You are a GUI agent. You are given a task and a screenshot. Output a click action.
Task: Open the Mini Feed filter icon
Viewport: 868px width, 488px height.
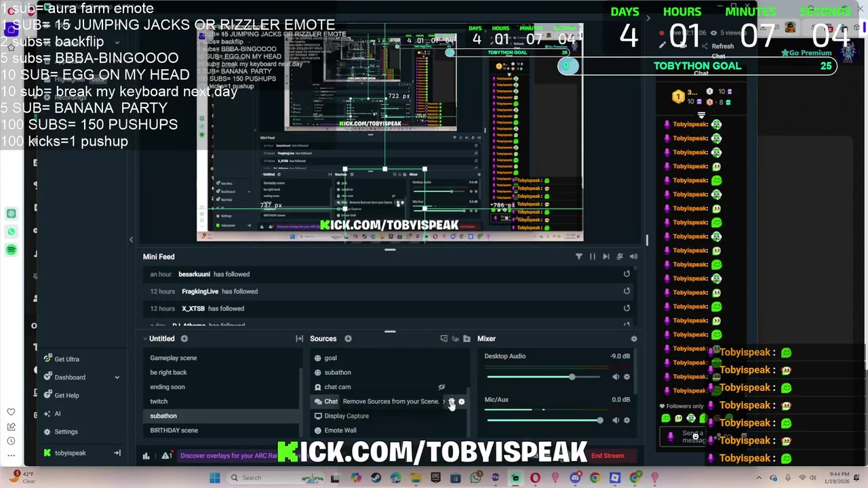pos(578,257)
